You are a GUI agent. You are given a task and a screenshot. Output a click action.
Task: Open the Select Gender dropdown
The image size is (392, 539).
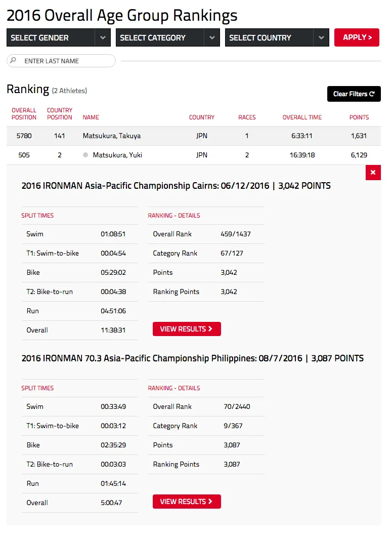coord(58,37)
